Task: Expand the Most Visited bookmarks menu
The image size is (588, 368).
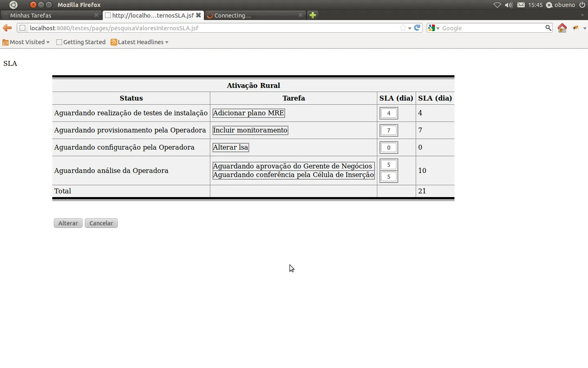Action: [26, 42]
